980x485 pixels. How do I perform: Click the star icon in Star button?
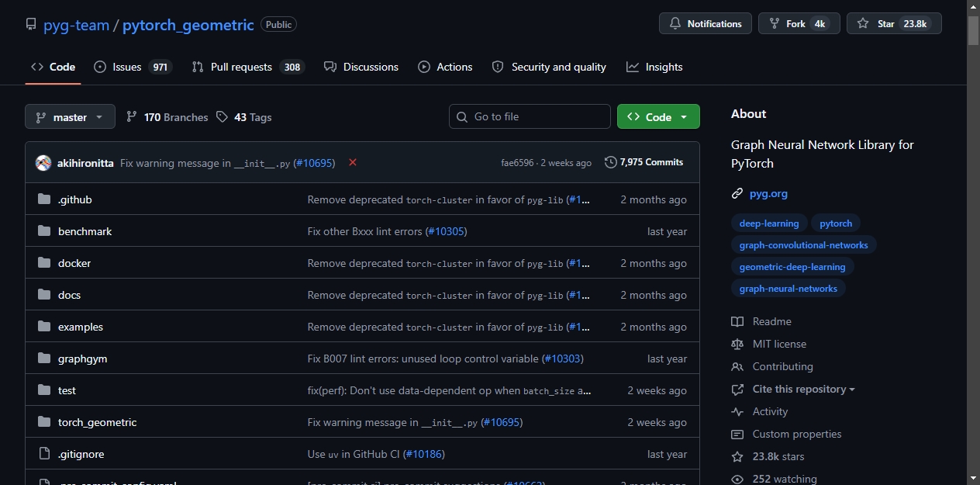pos(863,24)
